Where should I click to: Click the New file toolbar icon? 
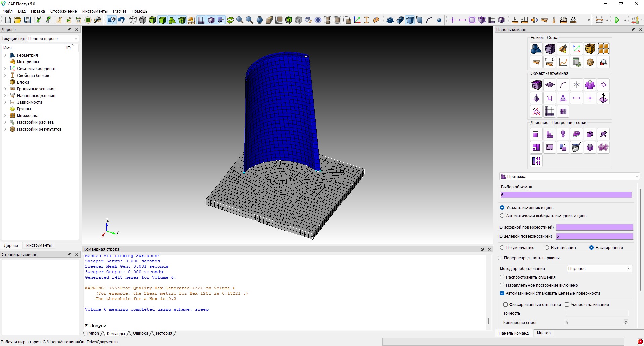(8, 20)
